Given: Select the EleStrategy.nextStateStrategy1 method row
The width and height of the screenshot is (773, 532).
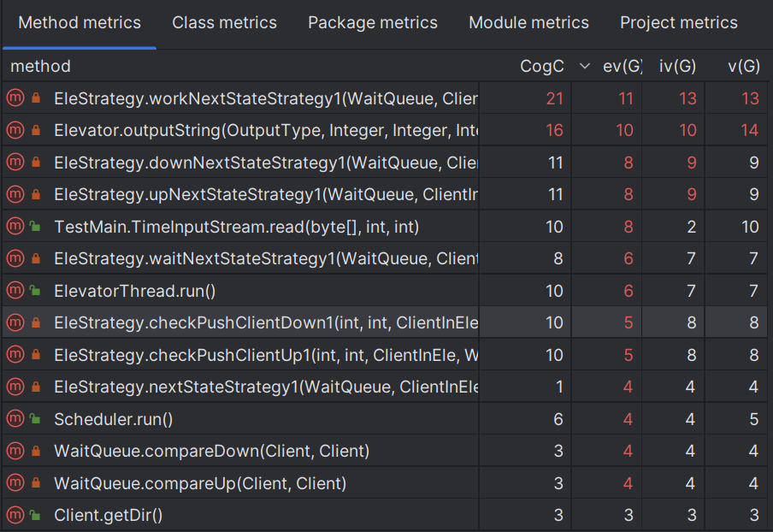Looking at the screenshot, I should click(x=265, y=387).
